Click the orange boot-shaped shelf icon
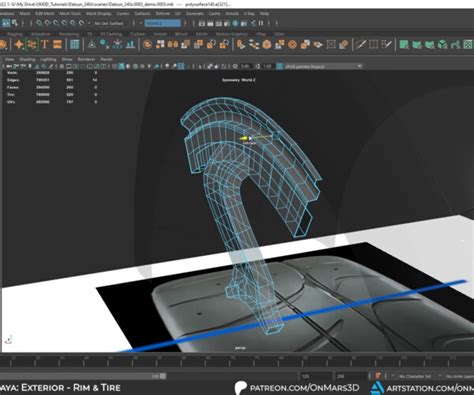Viewport: 474px width, 395px height. tap(241, 44)
